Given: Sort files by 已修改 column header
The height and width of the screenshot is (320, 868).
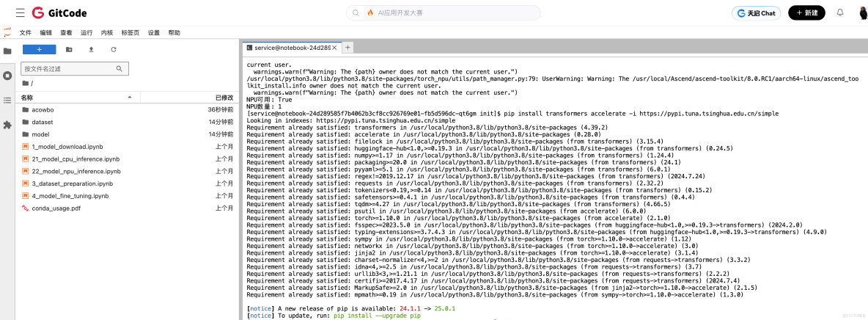Looking at the screenshot, I should click(x=189, y=98).
